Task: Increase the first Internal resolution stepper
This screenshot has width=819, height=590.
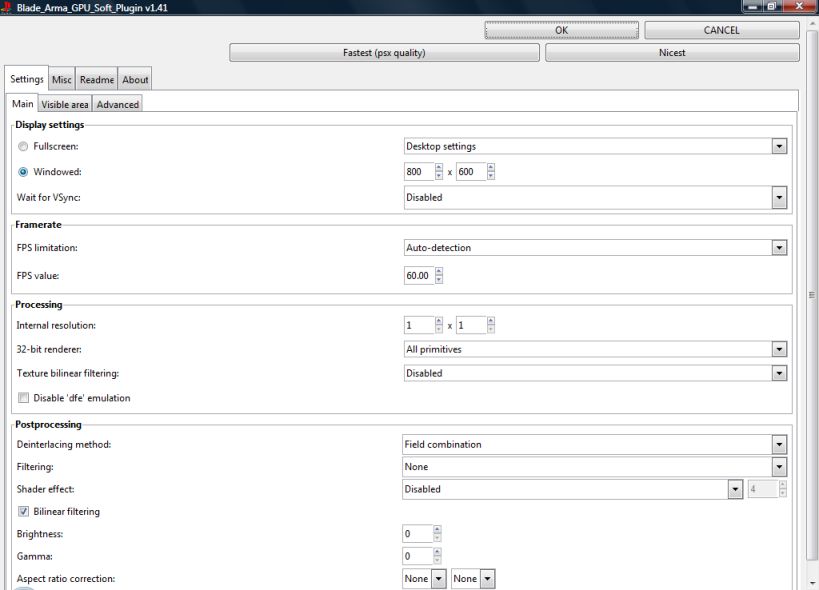Action: click(439, 321)
